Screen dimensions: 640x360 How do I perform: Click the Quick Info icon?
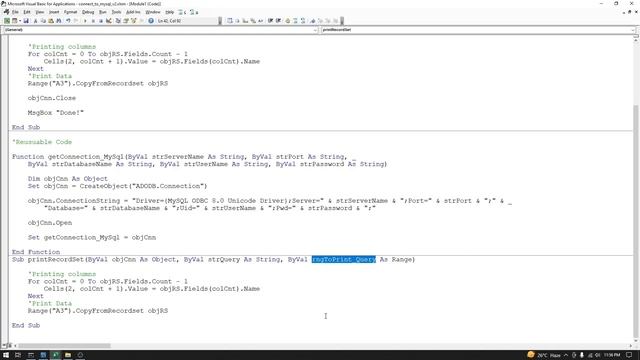click(245, 21)
